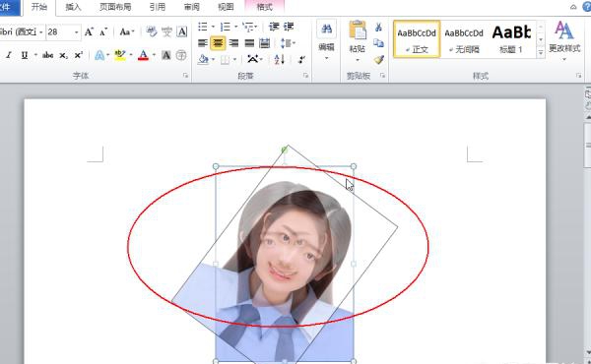The image size is (591, 364).
Task: Select the Format Painter brush
Action: [x=379, y=59]
